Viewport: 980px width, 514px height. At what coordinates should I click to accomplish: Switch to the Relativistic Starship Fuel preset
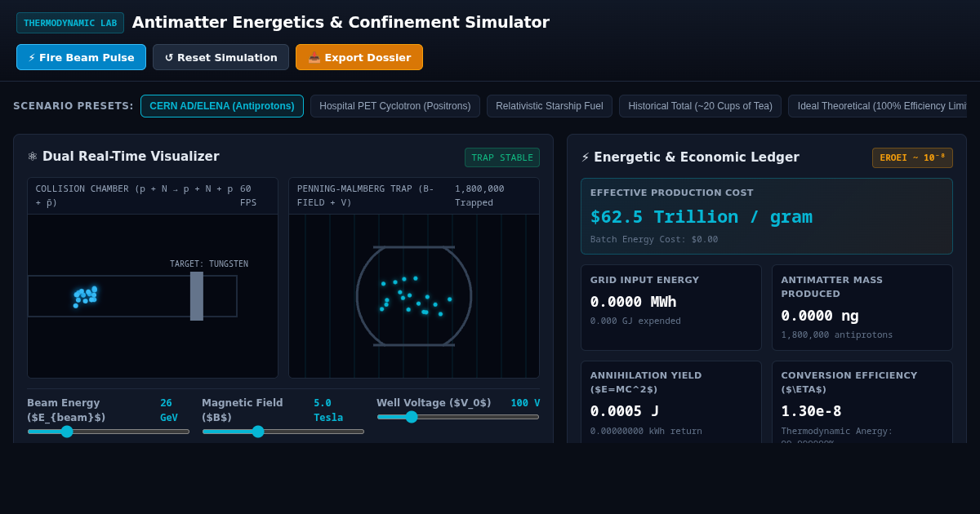[550, 106]
